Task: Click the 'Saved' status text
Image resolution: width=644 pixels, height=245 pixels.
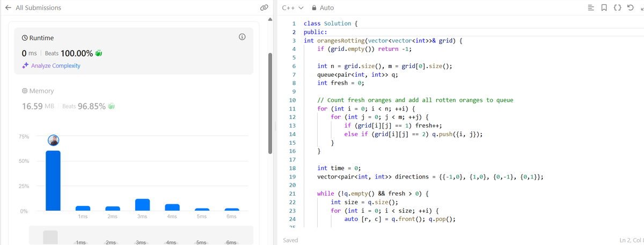Action: click(290, 240)
